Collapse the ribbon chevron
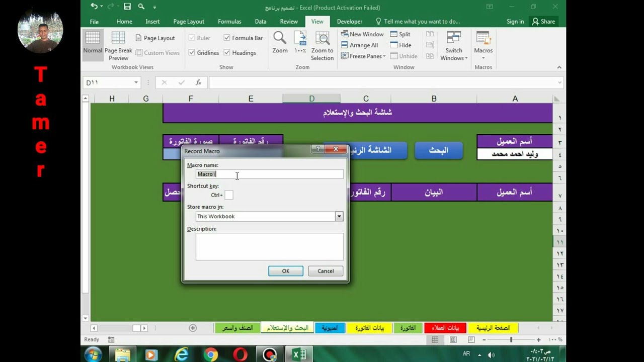The image size is (644, 362). tap(559, 67)
